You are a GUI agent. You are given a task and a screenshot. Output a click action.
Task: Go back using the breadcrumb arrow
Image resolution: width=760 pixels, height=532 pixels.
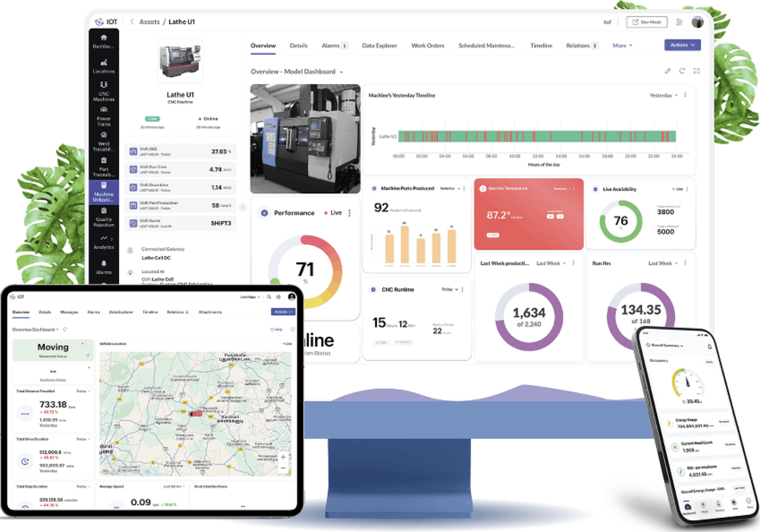coord(132,22)
